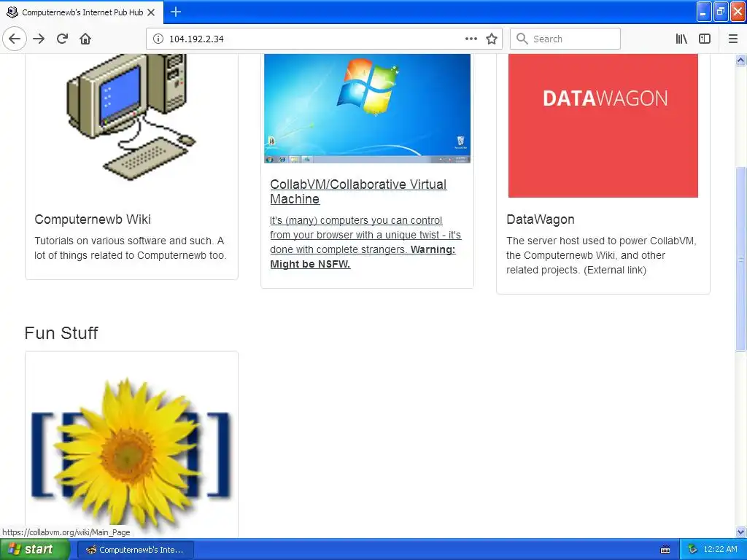Go forward one page
This screenshot has height=560, width=747.
[39, 39]
